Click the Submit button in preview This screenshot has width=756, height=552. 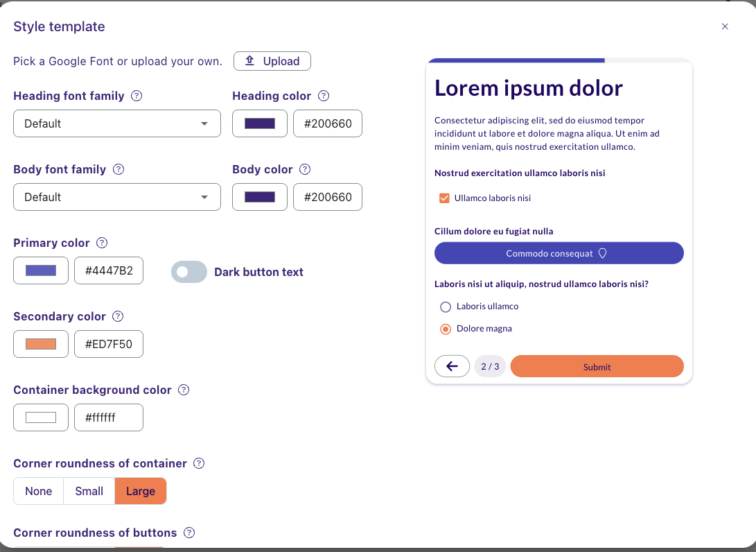point(597,366)
